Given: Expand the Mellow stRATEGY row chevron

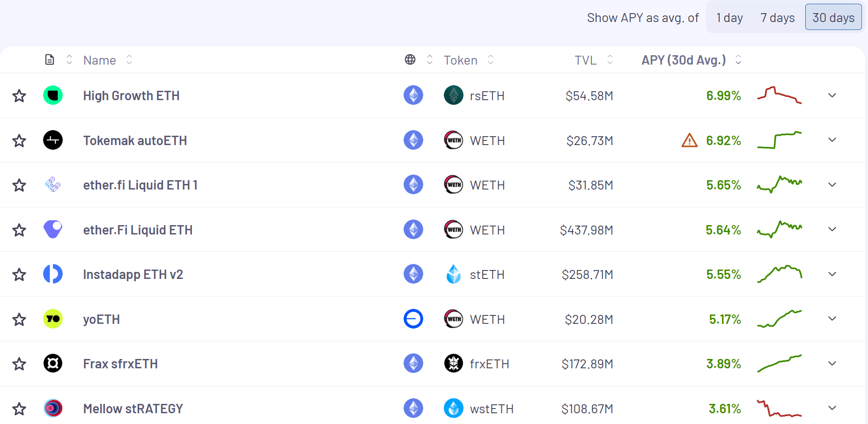Looking at the screenshot, I should click(x=832, y=408).
